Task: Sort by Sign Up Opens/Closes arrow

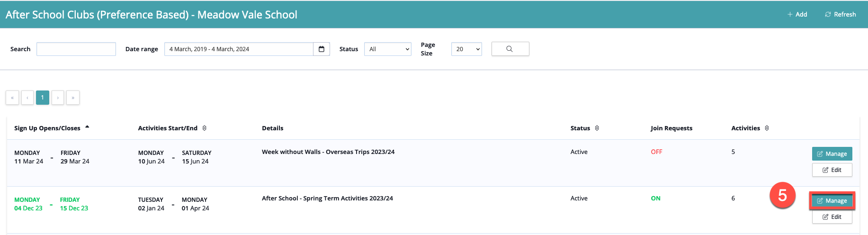Action: coord(87,127)
